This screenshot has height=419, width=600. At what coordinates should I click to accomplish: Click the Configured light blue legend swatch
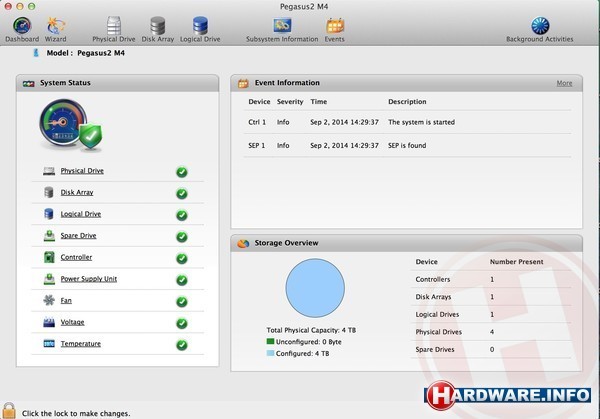click(270, 353)
